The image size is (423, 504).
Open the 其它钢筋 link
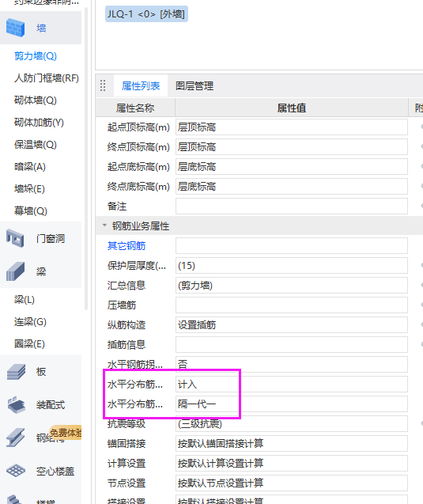[x=127, y=246]
